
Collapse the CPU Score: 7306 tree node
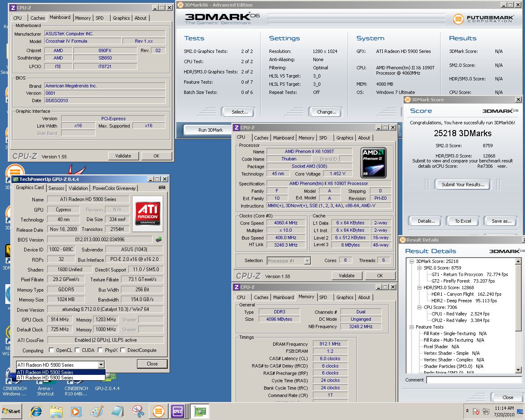click(x=420, y=307)
